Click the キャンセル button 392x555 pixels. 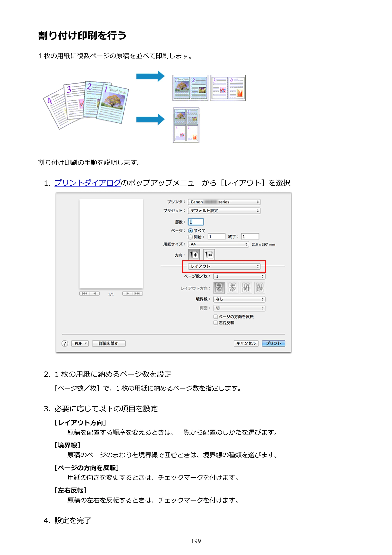click(246, 344)
